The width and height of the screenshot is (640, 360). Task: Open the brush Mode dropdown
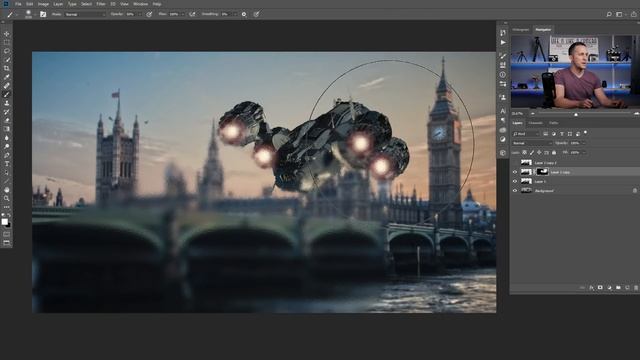(x=85, y=14)
